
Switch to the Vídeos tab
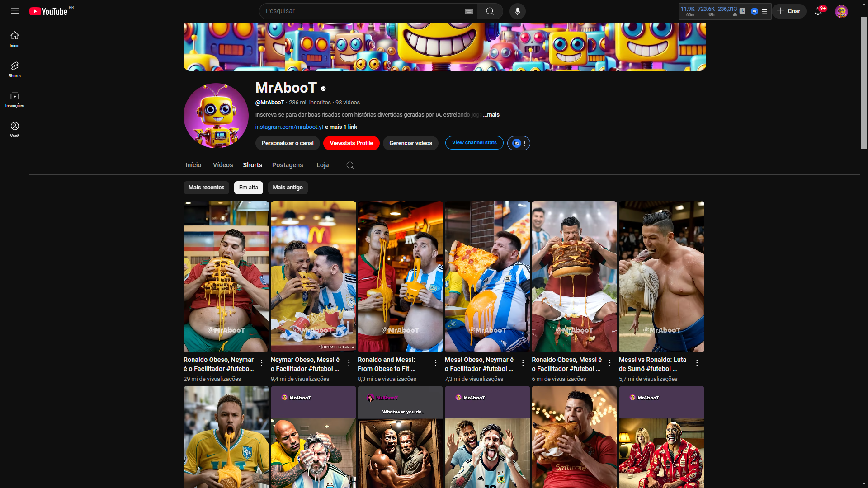click(223, 165)
